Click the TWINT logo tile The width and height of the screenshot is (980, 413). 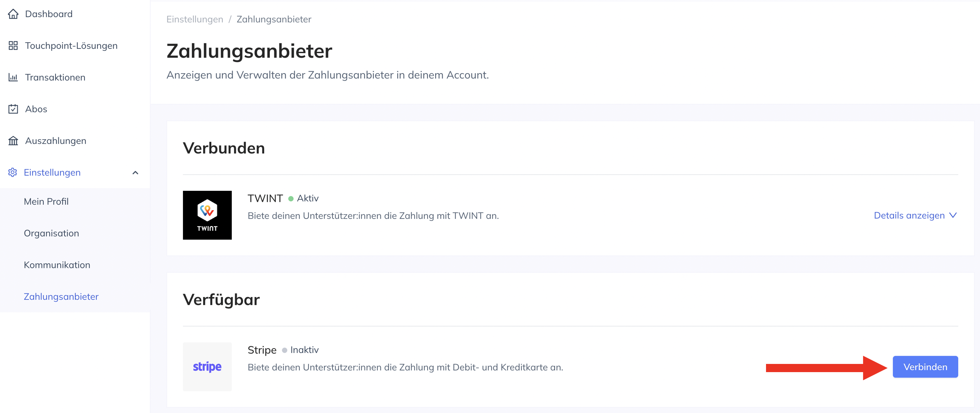click(x=207, y=215)
